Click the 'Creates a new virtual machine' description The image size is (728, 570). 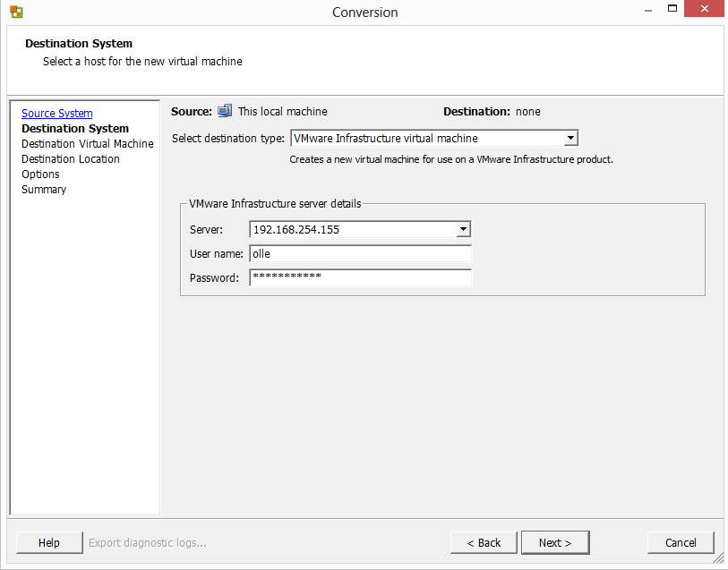tap(451, 159)
